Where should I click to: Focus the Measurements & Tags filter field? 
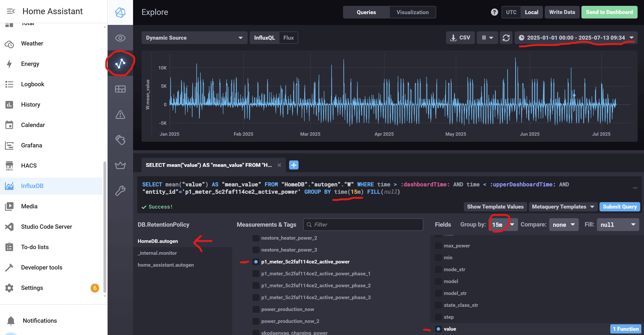[363, 225]
